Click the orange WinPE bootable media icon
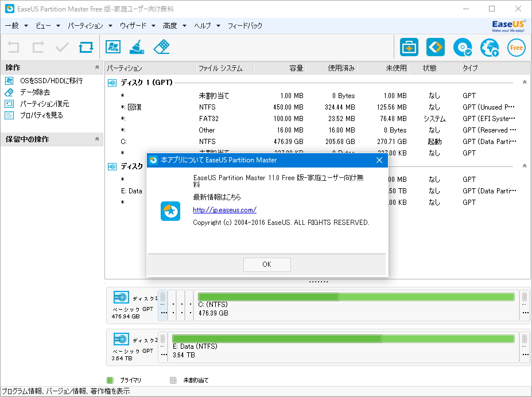532x397 pixels. [x=436, y=48]
